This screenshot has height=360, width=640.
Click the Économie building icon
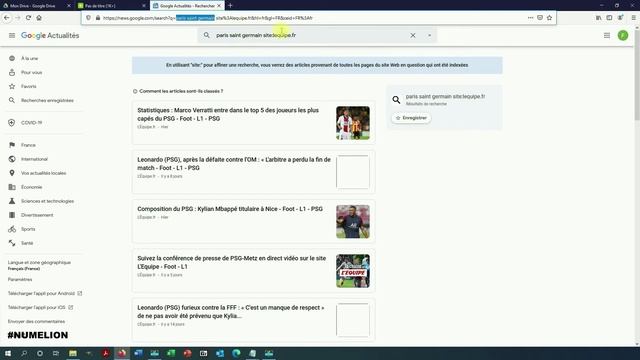click(12, 187)
